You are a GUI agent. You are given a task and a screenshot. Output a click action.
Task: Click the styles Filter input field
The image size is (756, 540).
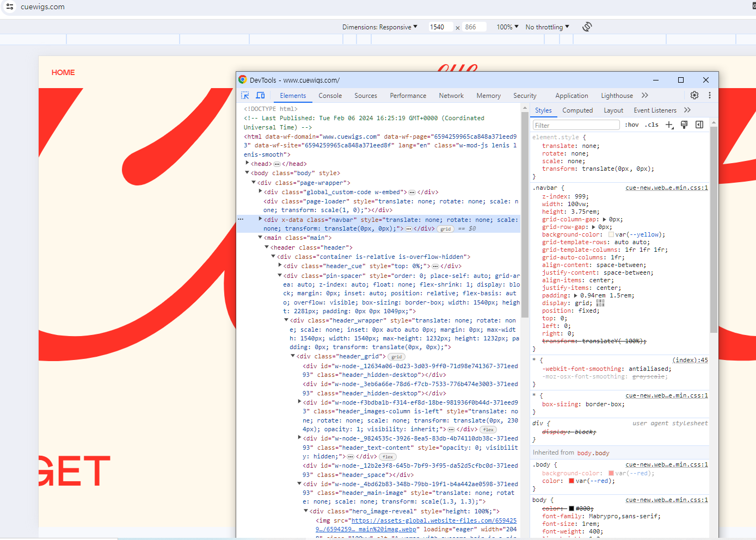coord(576,125)
